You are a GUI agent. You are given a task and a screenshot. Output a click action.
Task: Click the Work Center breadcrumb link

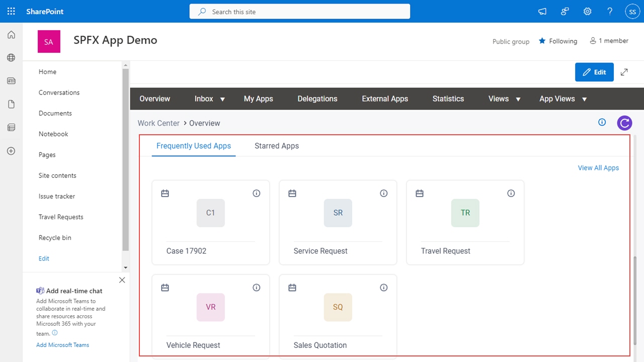point(158,123)
